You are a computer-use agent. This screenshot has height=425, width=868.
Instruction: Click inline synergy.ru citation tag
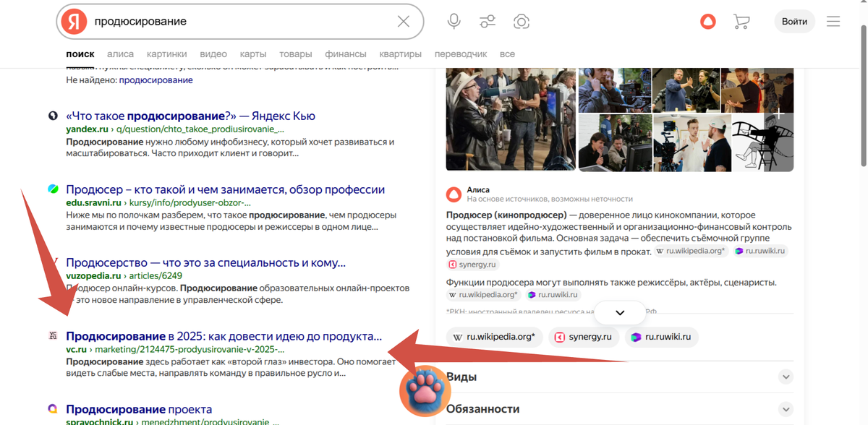tap(472, 265)
